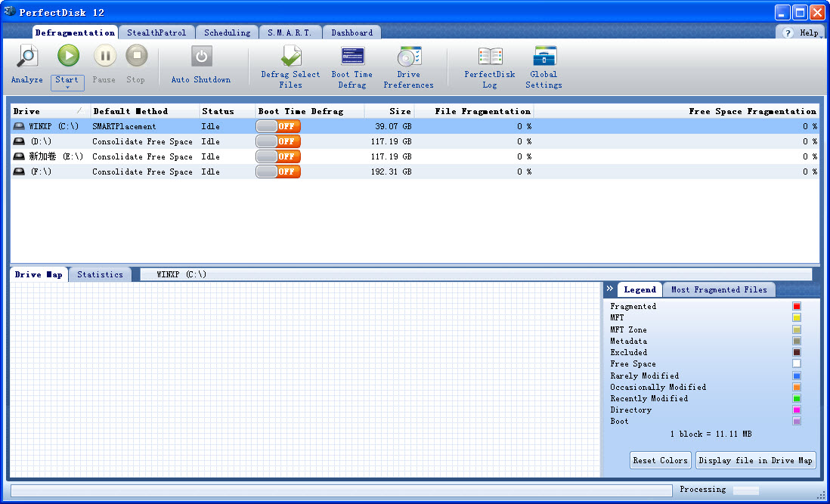Open Drive Preferences icon
The height and width of the screenshot is (504, 830).
click(x=409, y=57)
